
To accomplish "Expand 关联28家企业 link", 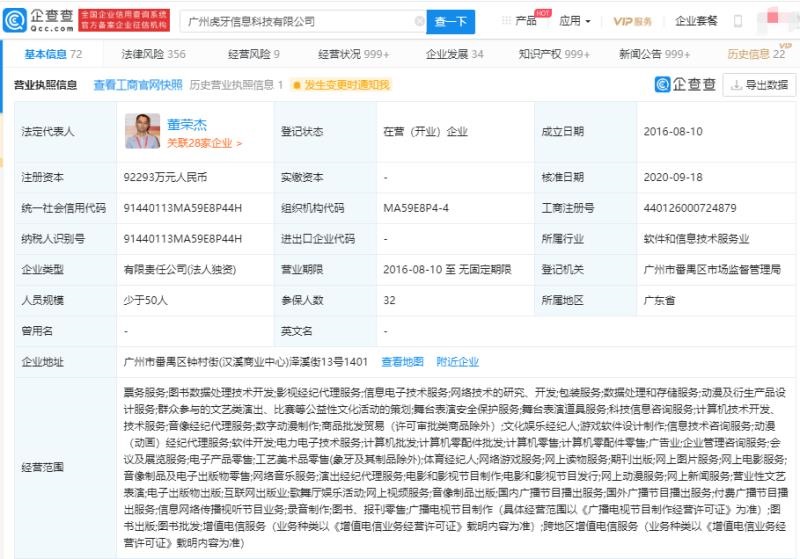I will (x=204, y=143).
